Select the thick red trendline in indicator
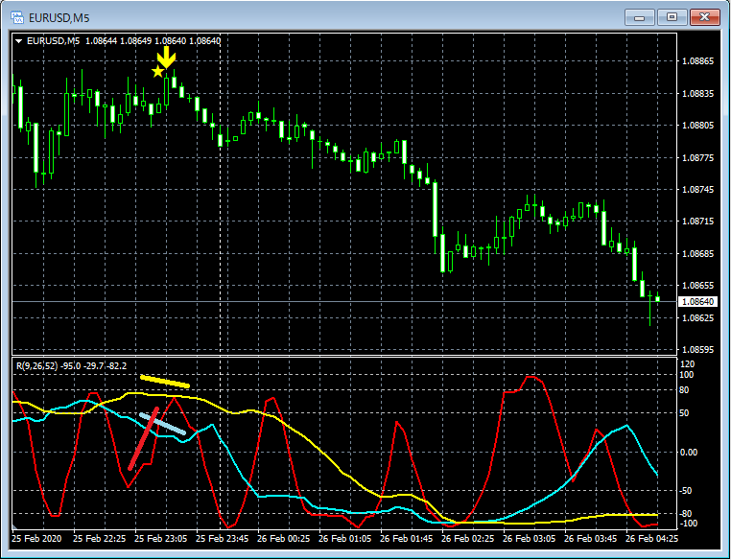 [x=144, y=439]
